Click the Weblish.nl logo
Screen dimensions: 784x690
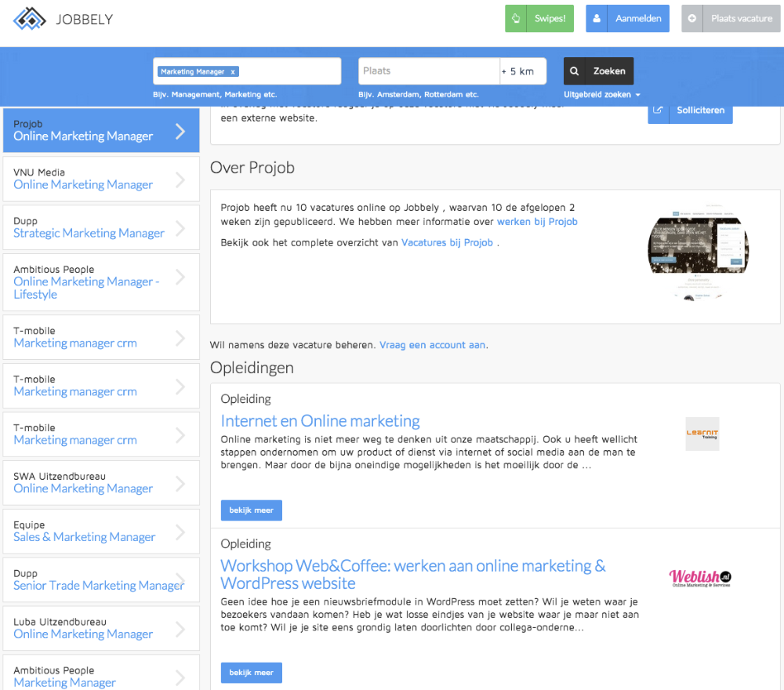700,578
